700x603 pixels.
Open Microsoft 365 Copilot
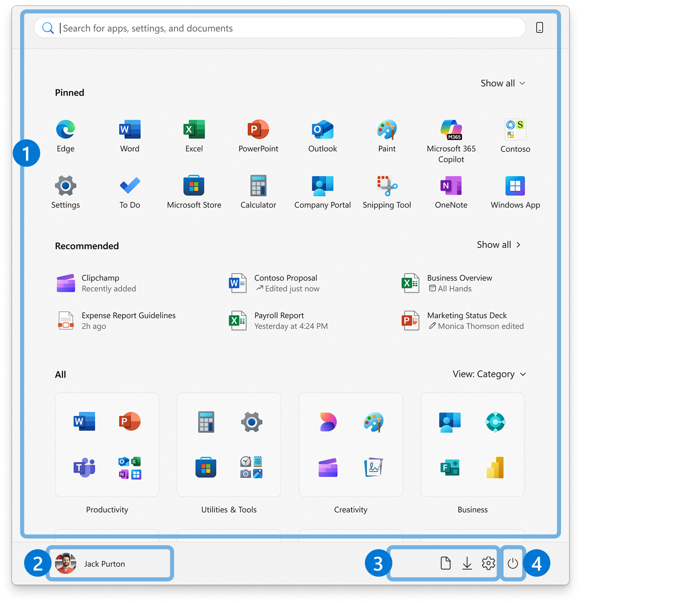[x=451, y=141]
